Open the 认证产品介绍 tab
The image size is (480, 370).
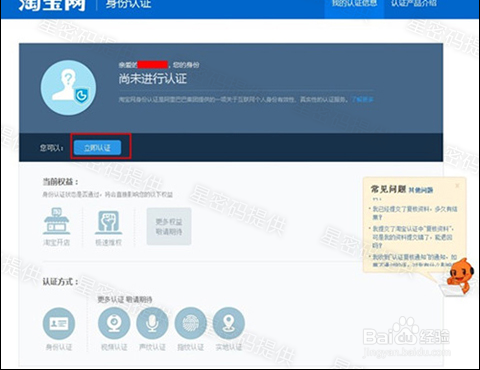[414, 4]
